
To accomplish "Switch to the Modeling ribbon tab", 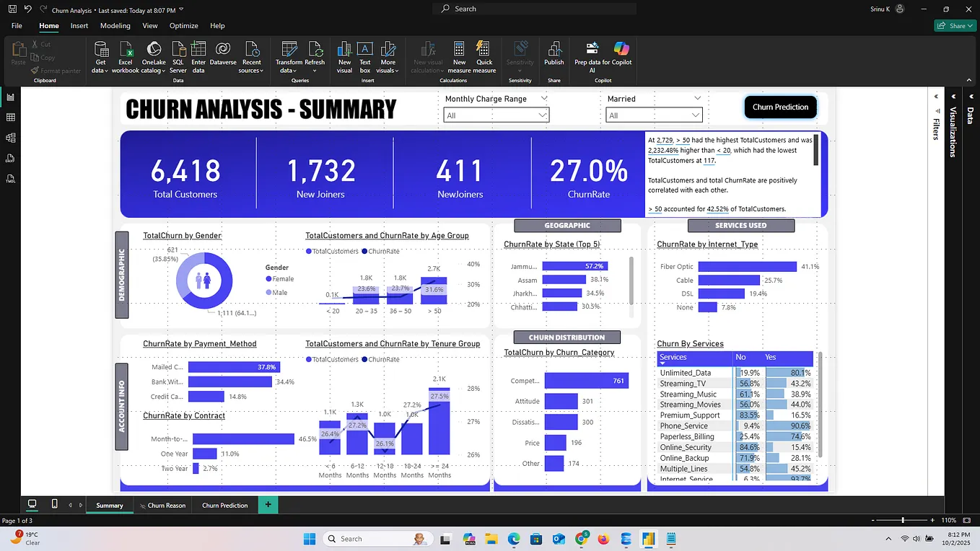I will click(x=115, y=25).
